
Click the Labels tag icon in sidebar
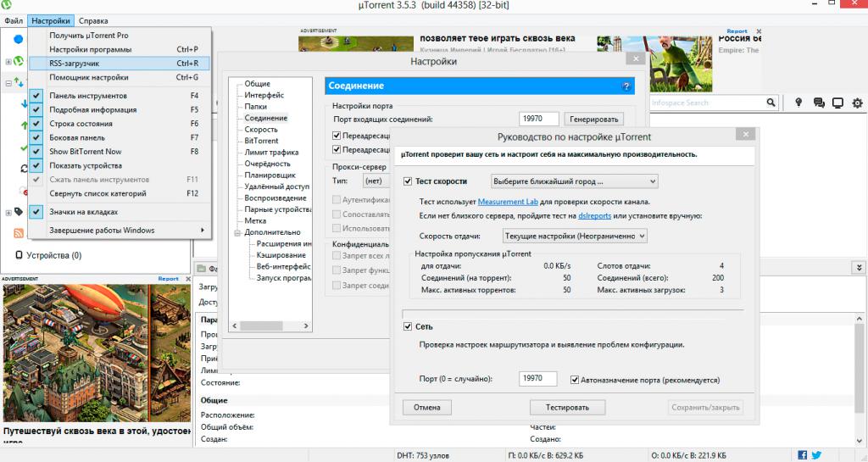coord(19,212)
